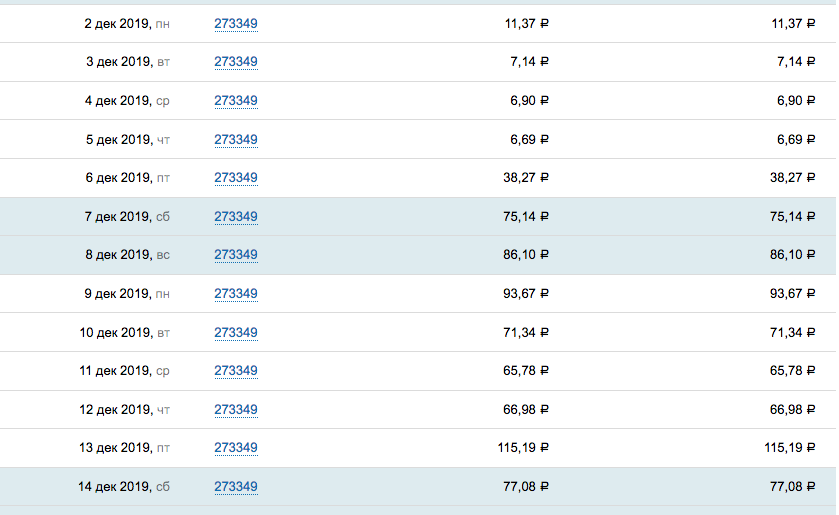Click the date cell 13 дек 2019, пт
839x515 pixels.
(x=124, y=449)
